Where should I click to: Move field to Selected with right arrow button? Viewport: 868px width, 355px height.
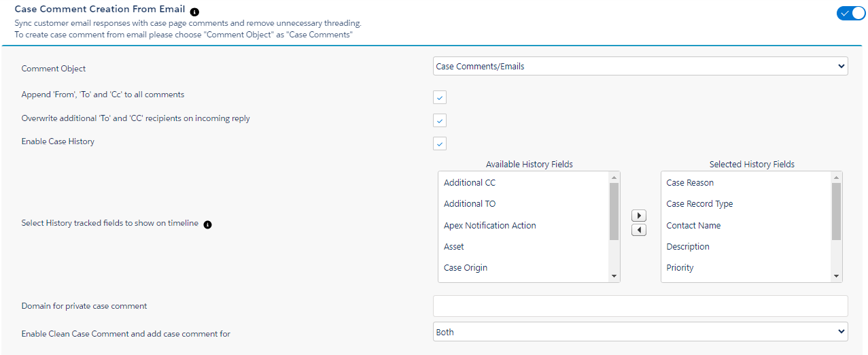click(639, 216)
